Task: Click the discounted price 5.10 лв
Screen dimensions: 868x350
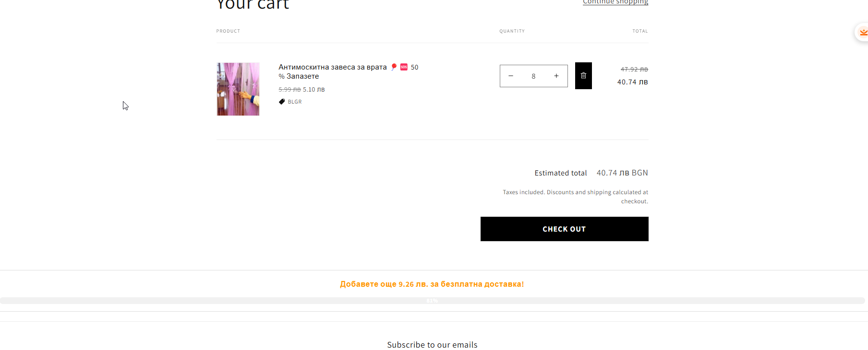Action: (x=314, y=90)
